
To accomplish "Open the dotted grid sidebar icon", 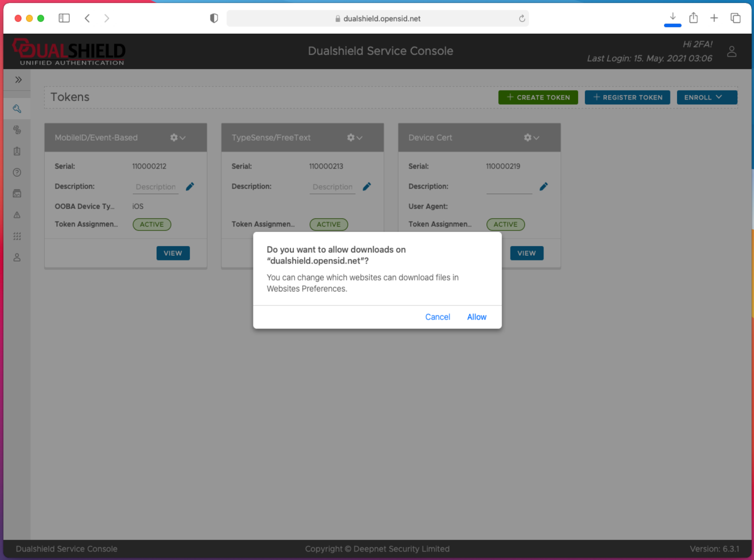I will [x=17, y=236].
